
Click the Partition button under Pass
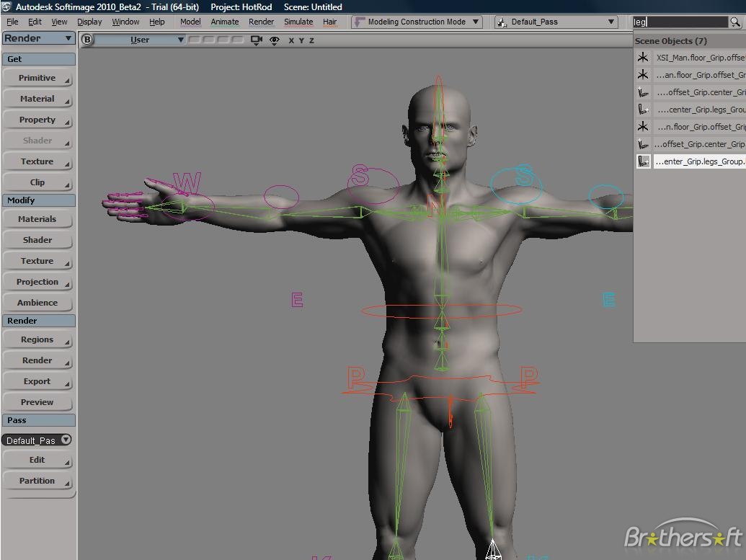pos(37,481)
